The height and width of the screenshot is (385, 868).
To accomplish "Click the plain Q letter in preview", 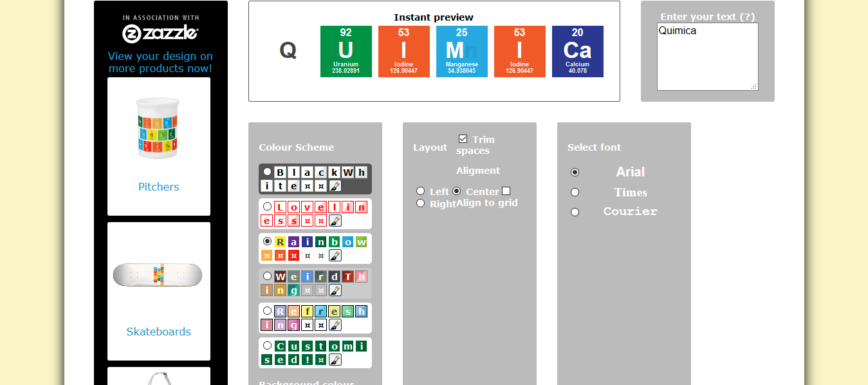I will (x=288, y=50).
